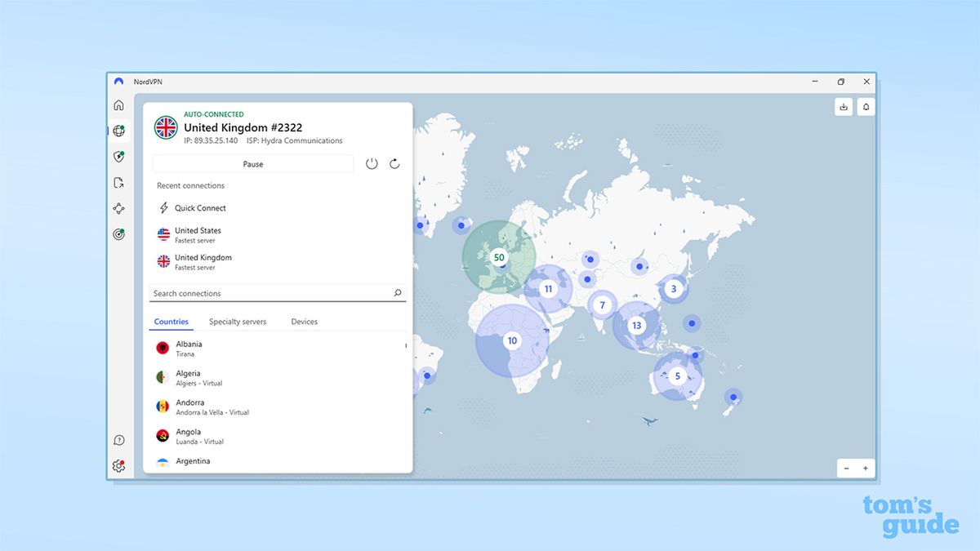Click the Albania flag icon
This screenshot has height=551, width=980.
[163, 349]
